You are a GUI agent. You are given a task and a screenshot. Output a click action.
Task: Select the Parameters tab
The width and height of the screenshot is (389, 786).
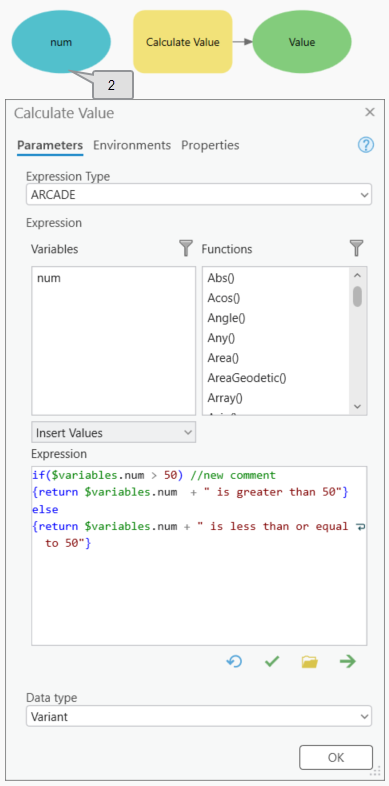coord(50,145)
